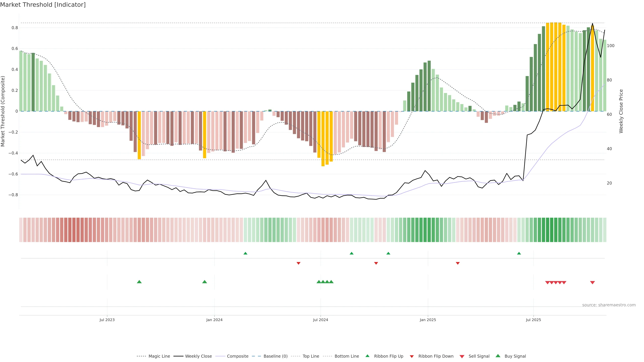644x362 pixels.
Task: Click the Ribbon Flip Down legend triangle icon
Action: point(412,356)
